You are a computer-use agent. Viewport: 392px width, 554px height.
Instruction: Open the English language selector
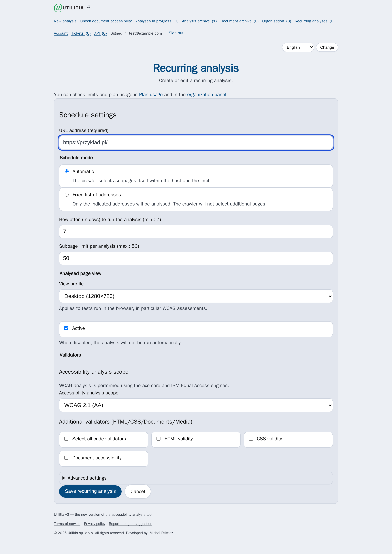(298, 47)
